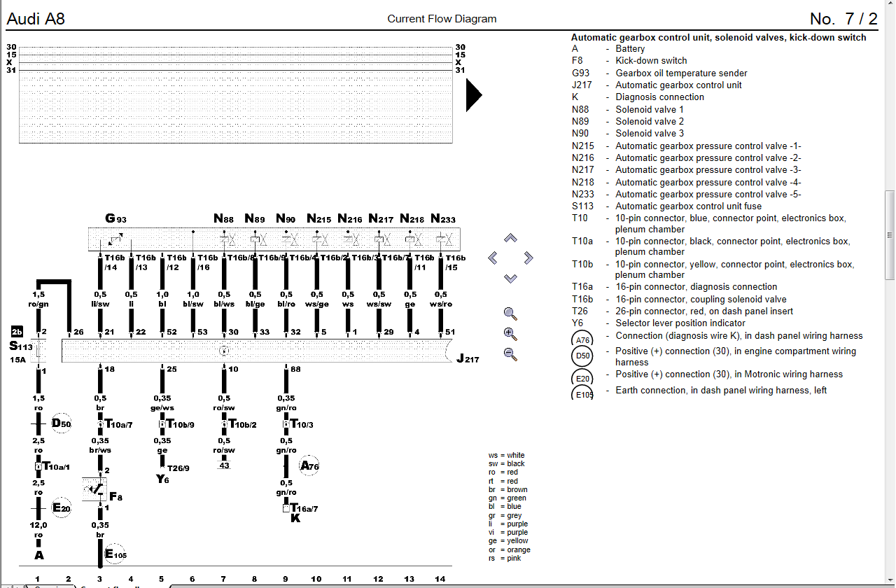
Task: Click the T10a/1 connector label
Action: (57, 466)
